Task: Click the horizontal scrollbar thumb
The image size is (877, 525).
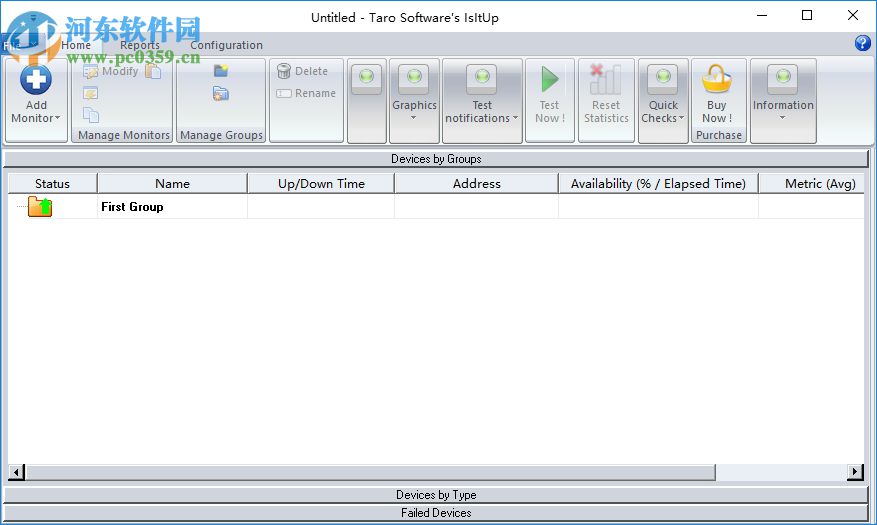Action: click(x=370, y=472)
